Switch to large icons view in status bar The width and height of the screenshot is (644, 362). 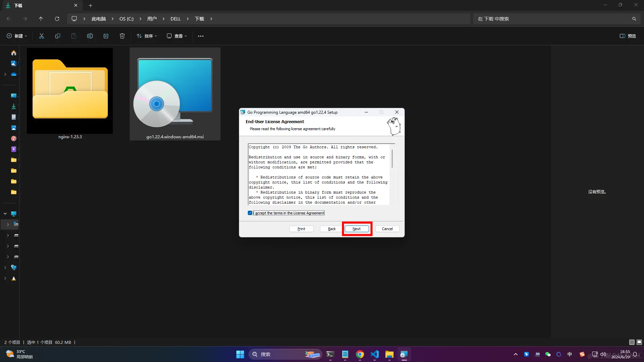639,342
